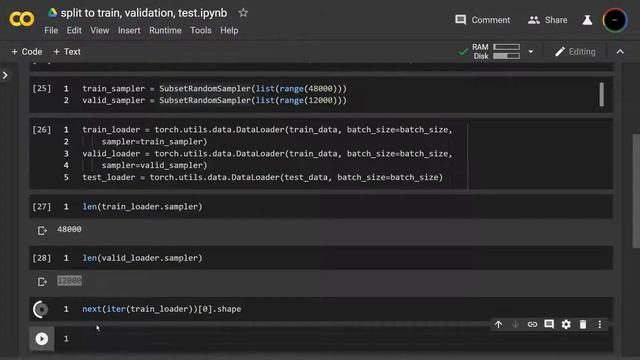
Task: Stop the running cell execution
Action: click(x=41, y=309)
